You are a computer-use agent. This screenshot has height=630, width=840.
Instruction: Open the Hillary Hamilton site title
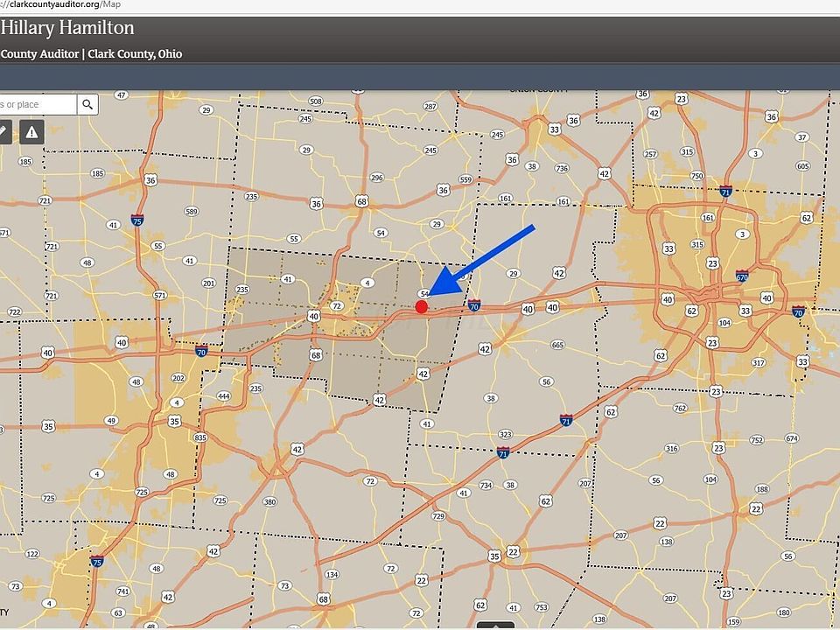pyautogui.click(x=67, y=28)
